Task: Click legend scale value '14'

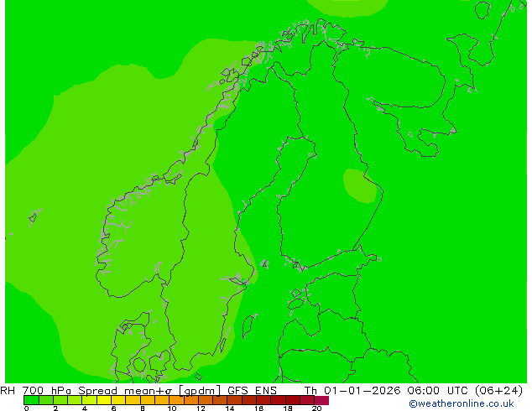Action: tap(230, 408)
